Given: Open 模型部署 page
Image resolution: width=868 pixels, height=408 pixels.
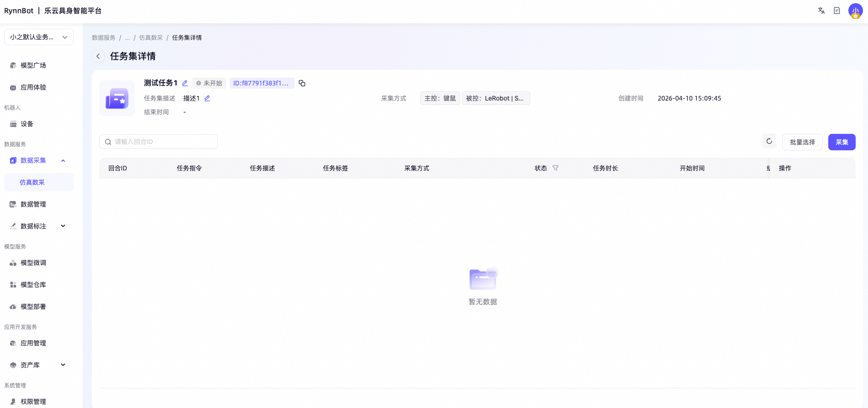Looking at the screenshot, I should (39, 307).
